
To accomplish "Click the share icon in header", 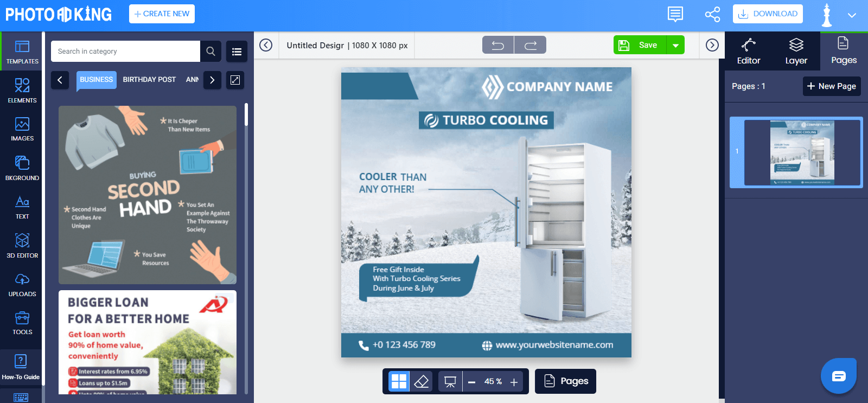I will (712, 14).
